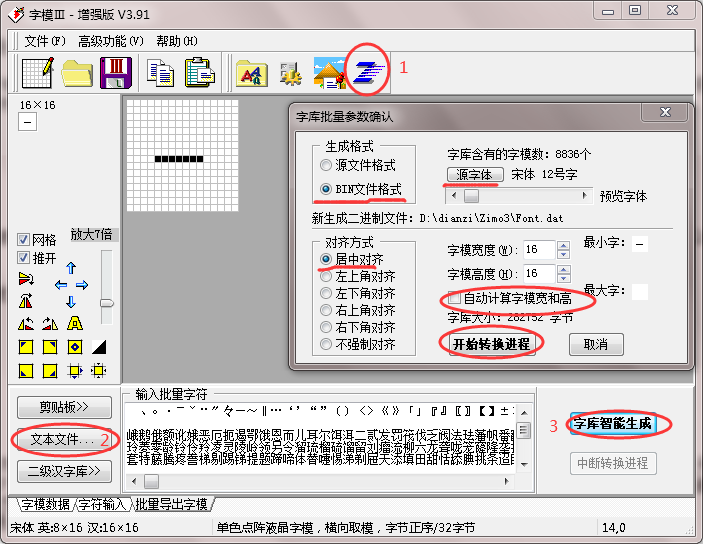
Task: Click the black-white invert triangle icon
Action: [99, 347]
